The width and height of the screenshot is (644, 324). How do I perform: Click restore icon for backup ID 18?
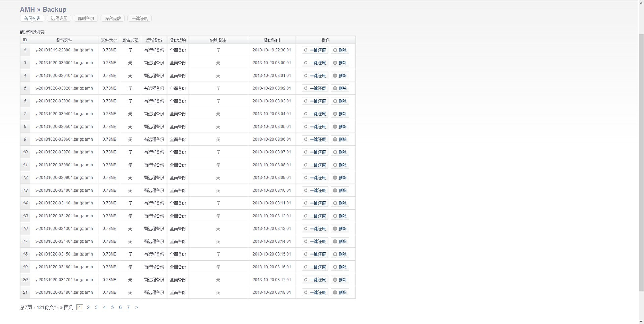[x=306, y=254]
